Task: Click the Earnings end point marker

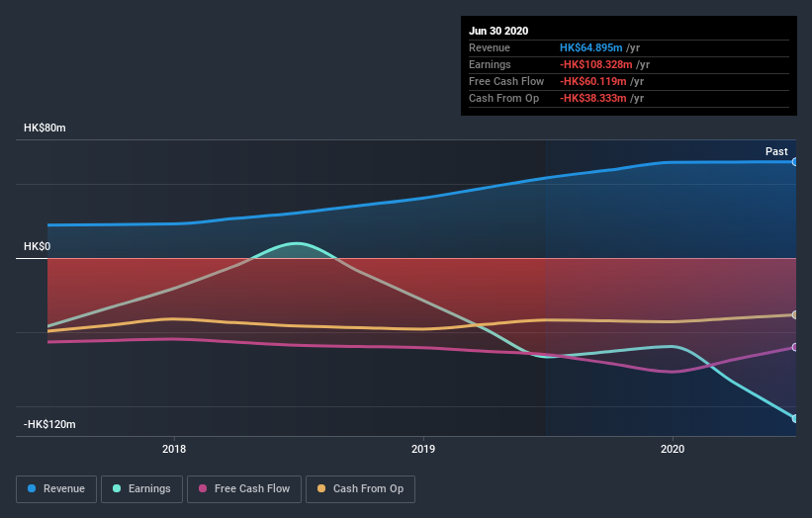Action: tap(794, 418)
